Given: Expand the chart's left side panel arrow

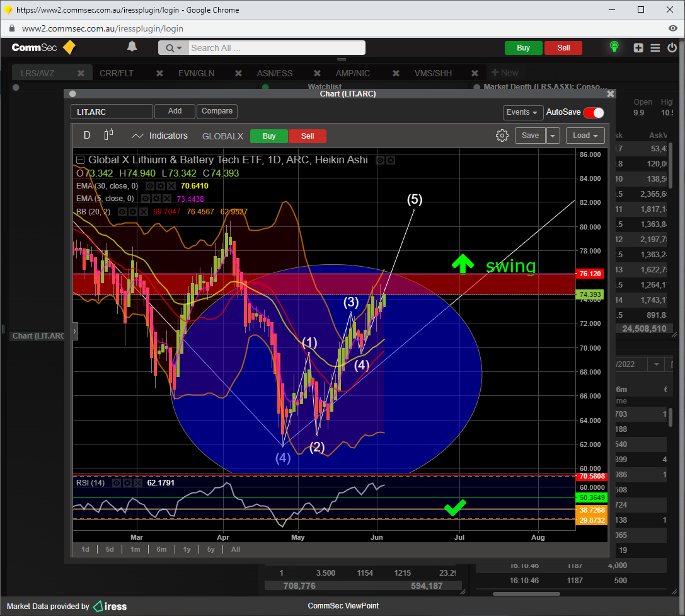Looking at the screenshot, I should click(75, 332).
